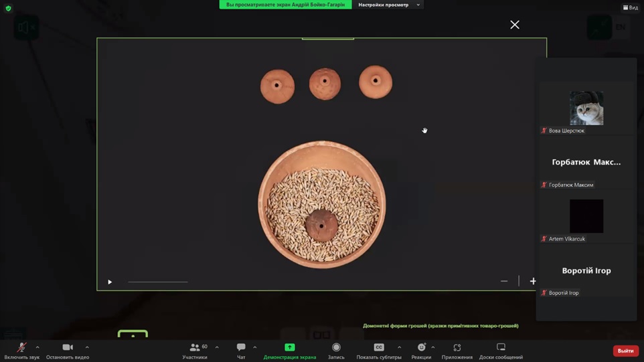Toggle camera with Остановить видео
Screen dimensions: 644x362
(x=68, y=348)
